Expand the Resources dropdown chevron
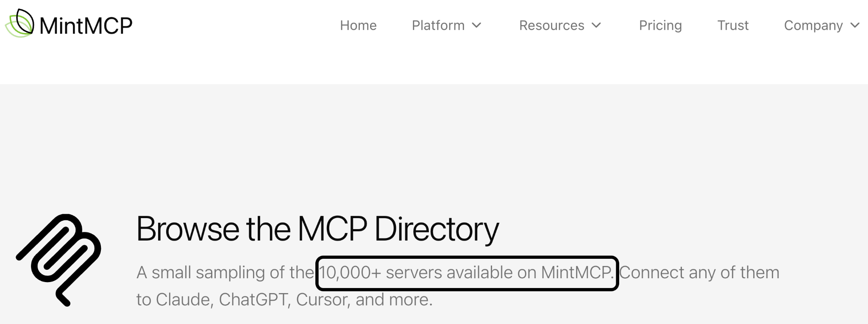This screenshot has width=868, height=324. 596,25
